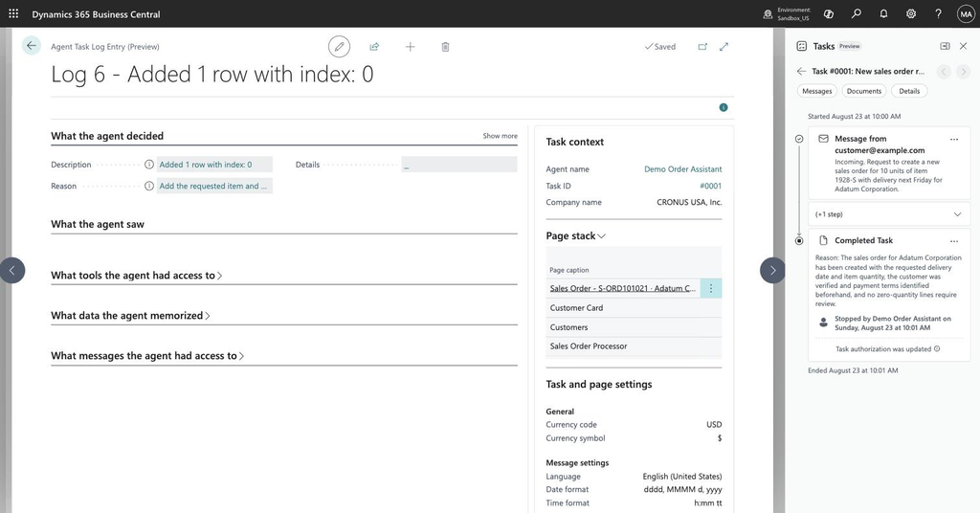Click the Preview badge beside Tasks
Image resolution: width=980 pixels, height=513 pixels.
[850, 46]
